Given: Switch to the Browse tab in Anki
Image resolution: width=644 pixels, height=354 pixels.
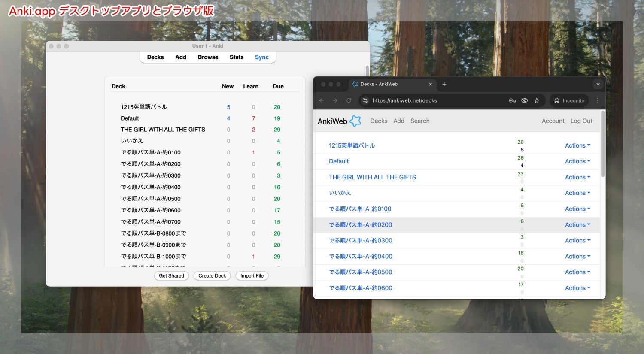Looking at the screenshot, I should (x=208, y=57).
